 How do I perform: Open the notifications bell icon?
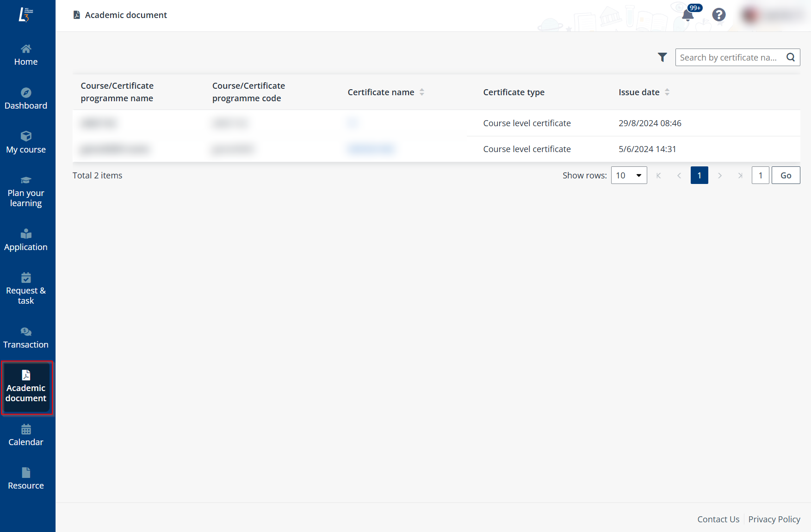pos(688,15)
